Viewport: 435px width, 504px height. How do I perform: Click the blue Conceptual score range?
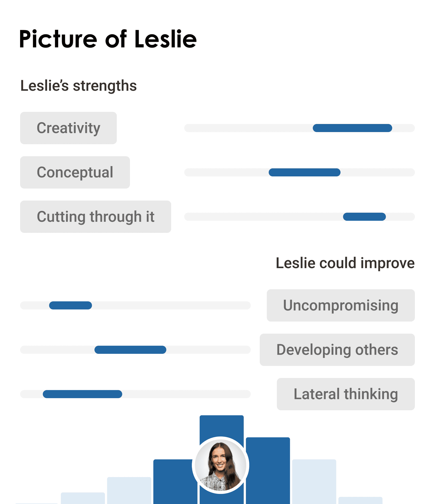click(x=304, y=172)
